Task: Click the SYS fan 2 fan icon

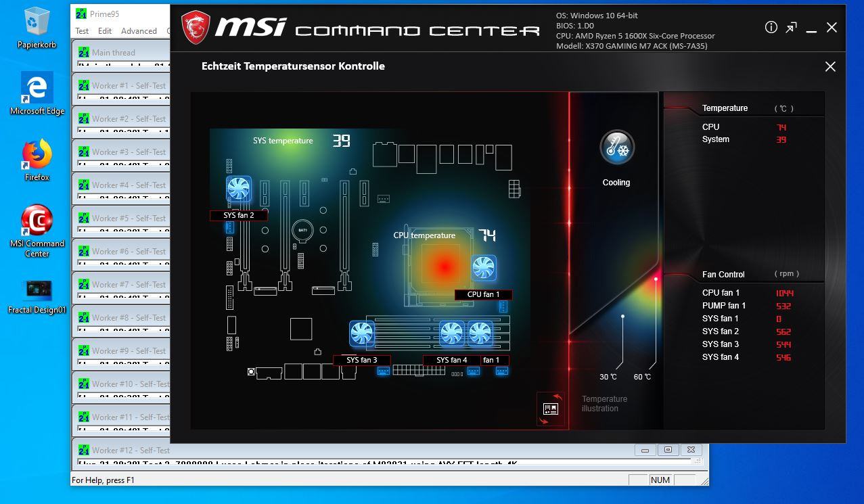Action: (238, 189)
